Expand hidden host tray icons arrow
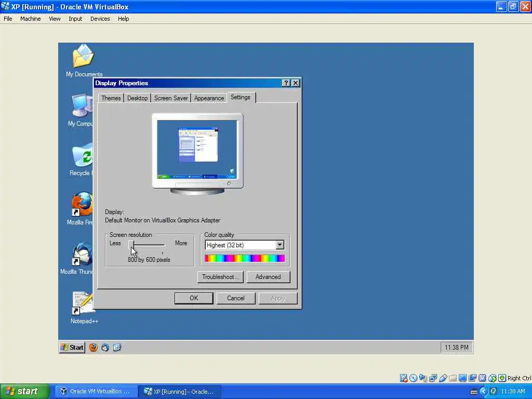Image resolution: width=532 pixels, height=399 pixels. pyautogui.click(x=484, y=392)
